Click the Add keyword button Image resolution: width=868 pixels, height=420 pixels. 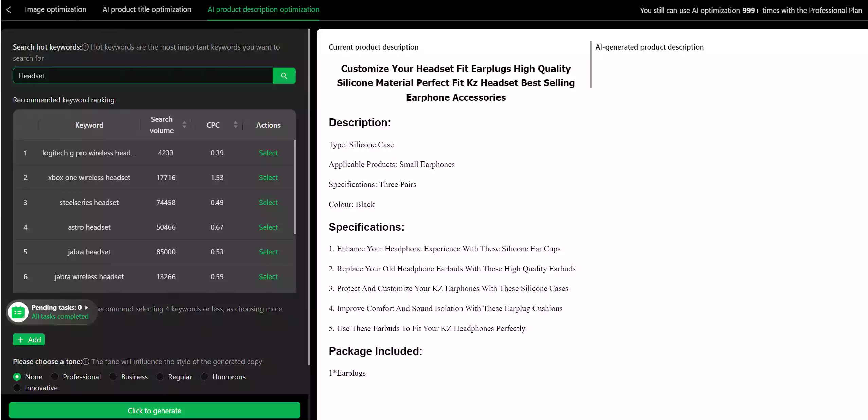point(29,340)
